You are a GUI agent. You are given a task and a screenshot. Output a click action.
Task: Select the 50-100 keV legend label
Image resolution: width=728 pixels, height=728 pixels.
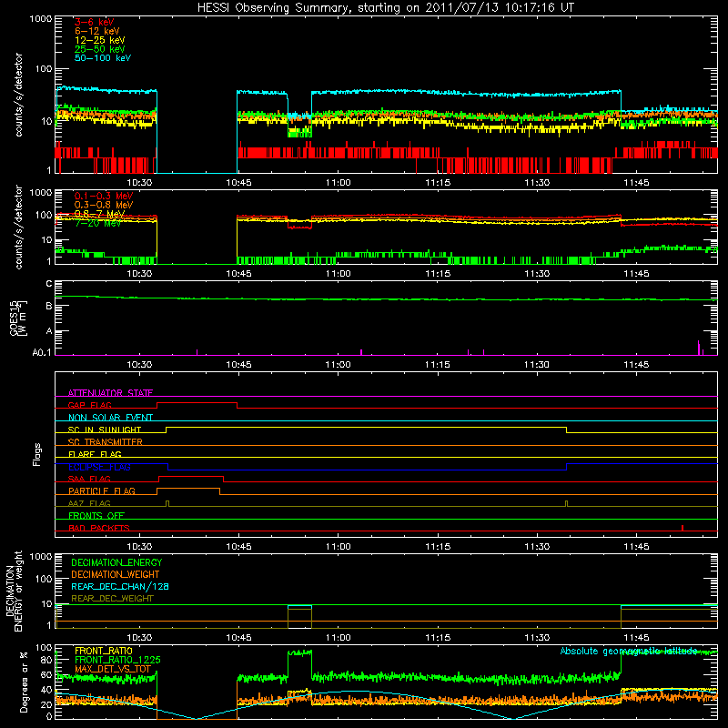pyautogui.click(x=103, y=58)
